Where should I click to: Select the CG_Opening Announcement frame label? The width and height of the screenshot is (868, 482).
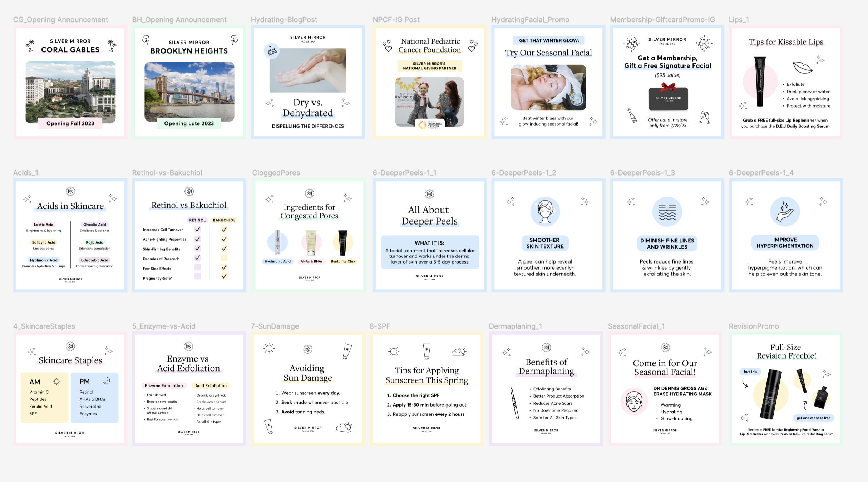60,20
